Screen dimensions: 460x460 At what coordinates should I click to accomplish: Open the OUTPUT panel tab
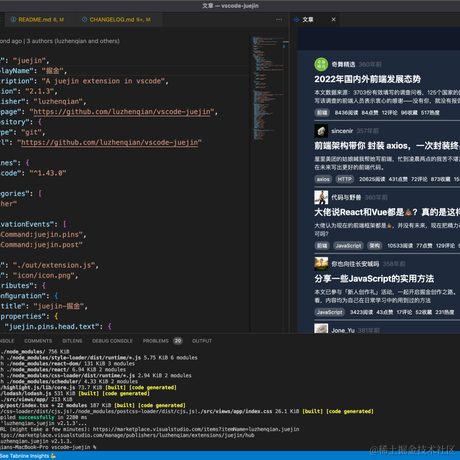point(202,341)
